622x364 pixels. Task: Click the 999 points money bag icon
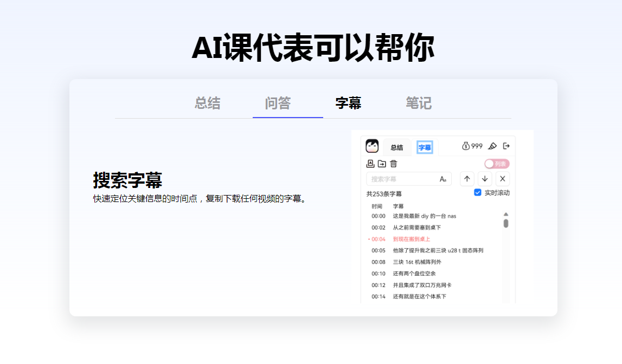pos(469,146)
